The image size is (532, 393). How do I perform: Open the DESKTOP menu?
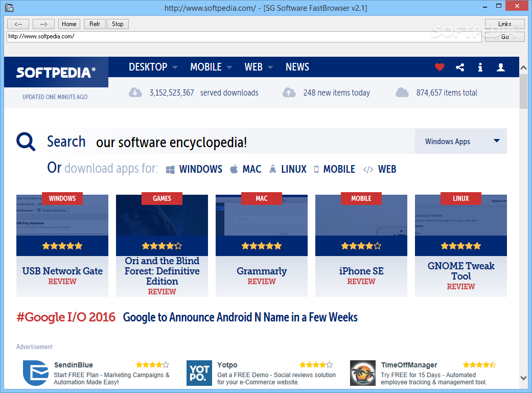click(x=148, y=67)
